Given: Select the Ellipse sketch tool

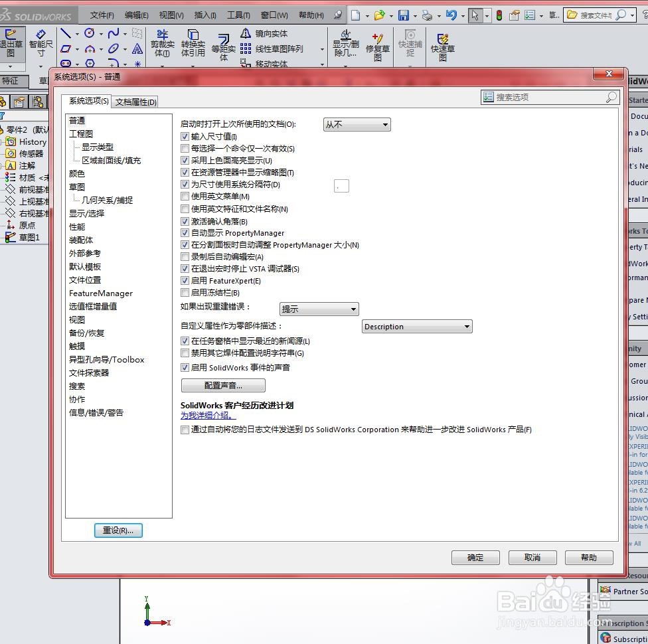Looking at the screenshot, I should click(114, 48).
